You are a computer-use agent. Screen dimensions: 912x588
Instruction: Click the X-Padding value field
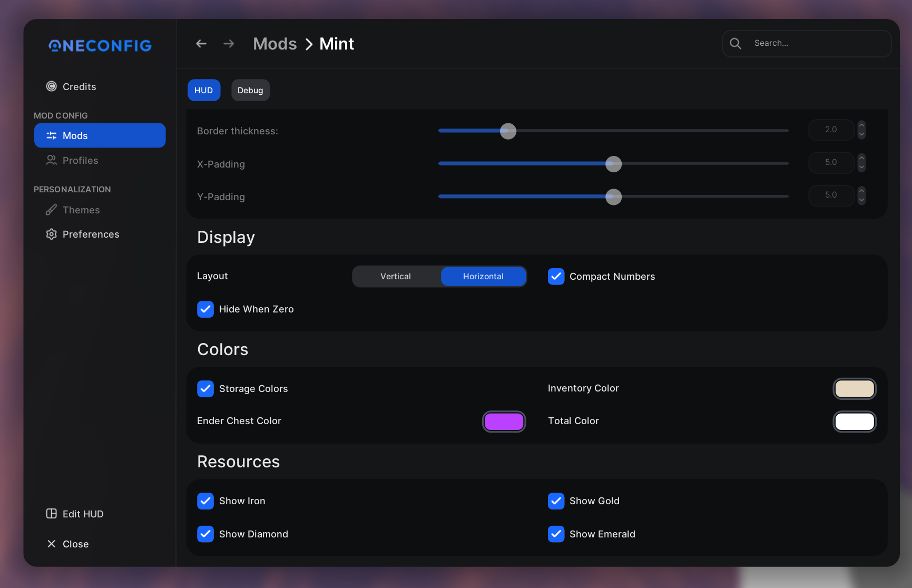point(831,162)
